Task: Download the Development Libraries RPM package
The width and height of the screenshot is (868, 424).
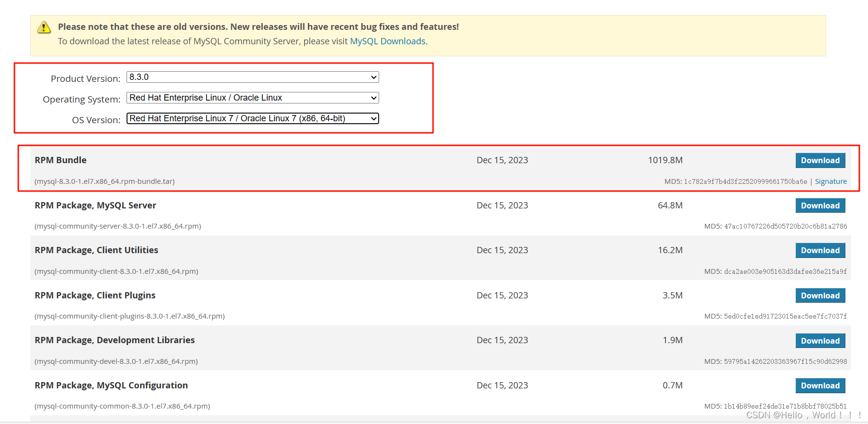Action: click(820, 341)
